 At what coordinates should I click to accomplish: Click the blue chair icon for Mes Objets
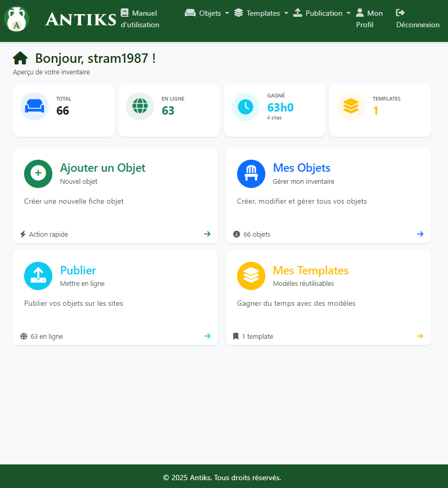251,173
